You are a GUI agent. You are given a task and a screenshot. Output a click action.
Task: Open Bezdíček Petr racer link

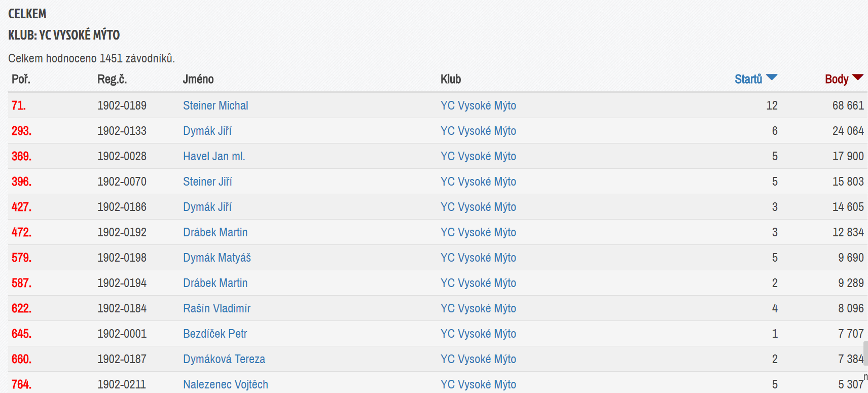tap(215, 334)
